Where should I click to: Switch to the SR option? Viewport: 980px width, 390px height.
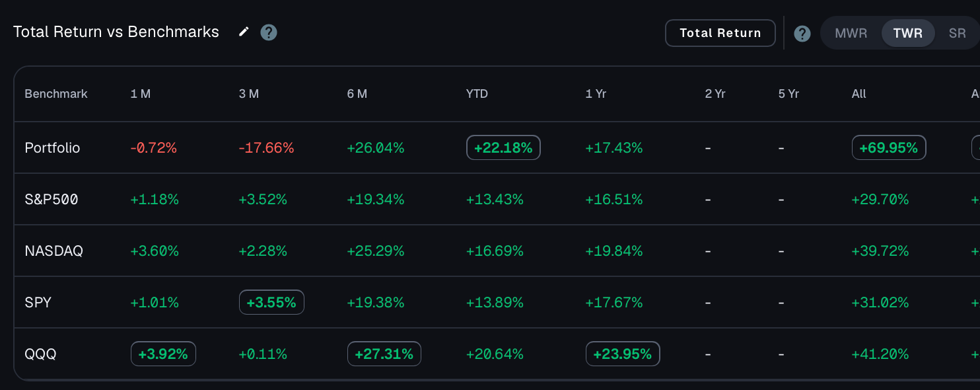958,33
